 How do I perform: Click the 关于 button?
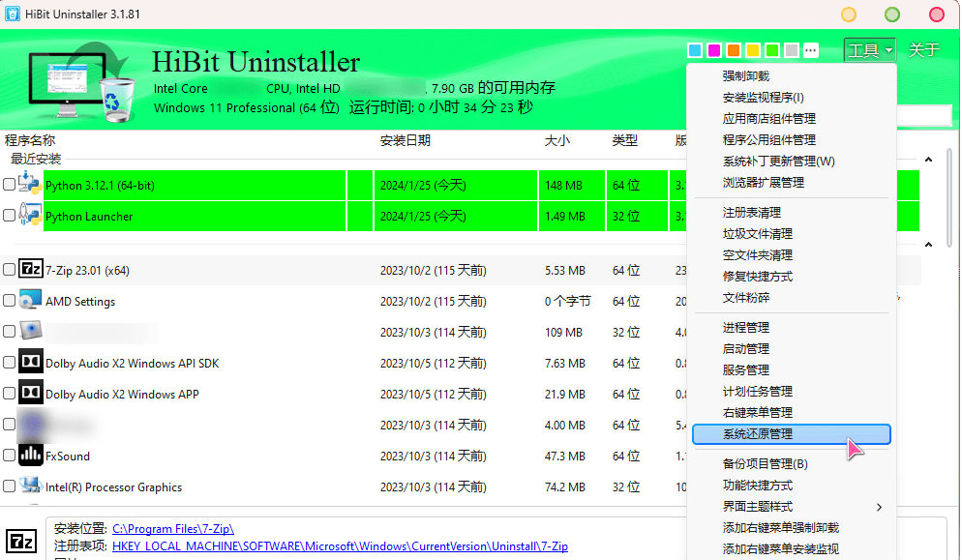(924, 50)
